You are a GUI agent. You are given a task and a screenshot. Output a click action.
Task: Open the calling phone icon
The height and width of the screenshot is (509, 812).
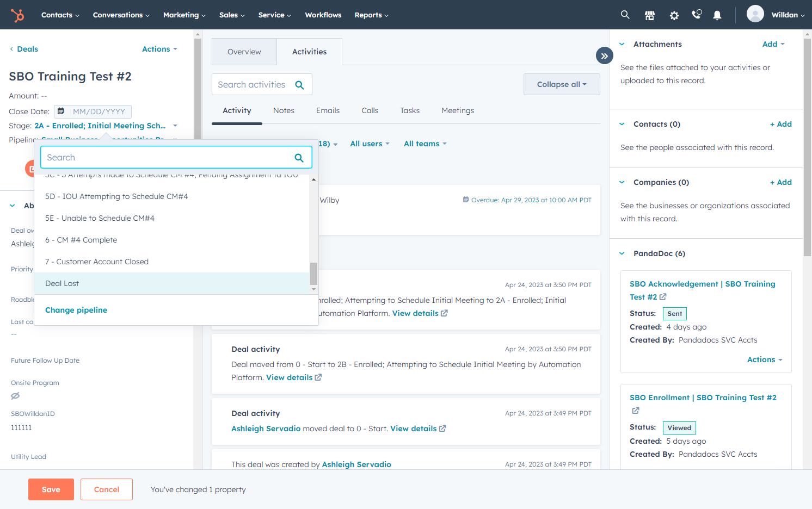click(x=697, y=15)
